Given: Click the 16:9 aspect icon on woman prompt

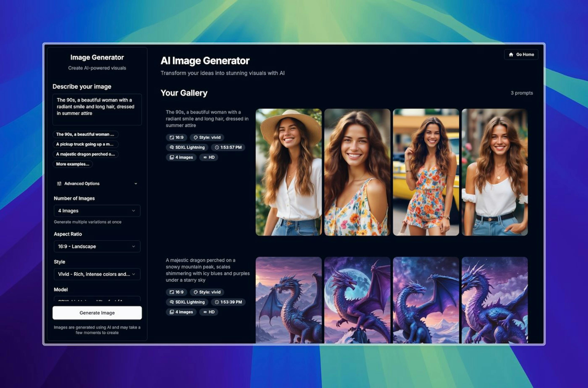Looking at the screenshot, I should (172, 137).
